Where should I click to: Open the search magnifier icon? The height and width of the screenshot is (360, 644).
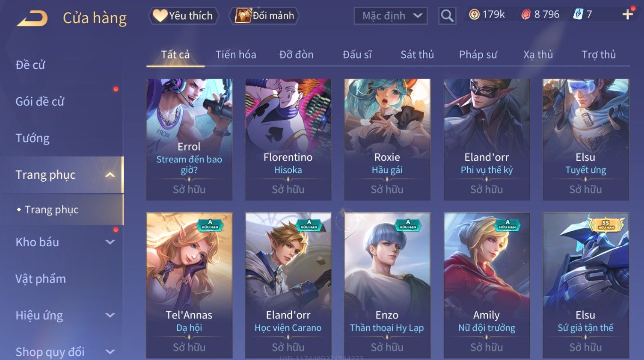tap(447, 16)
